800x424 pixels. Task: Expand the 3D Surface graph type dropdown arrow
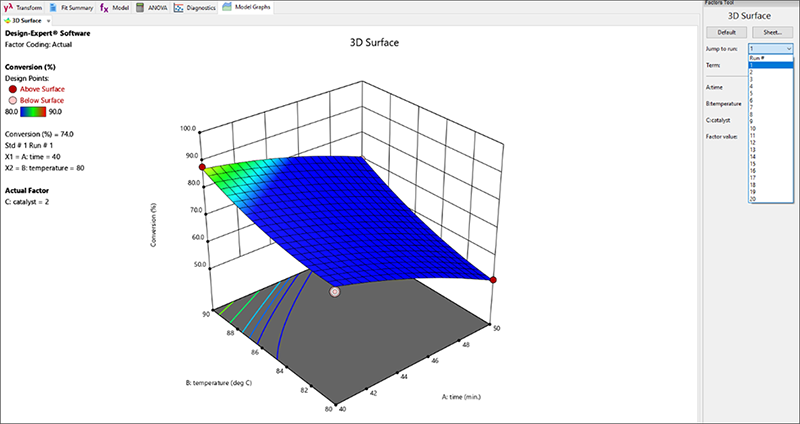pos(50,20)
